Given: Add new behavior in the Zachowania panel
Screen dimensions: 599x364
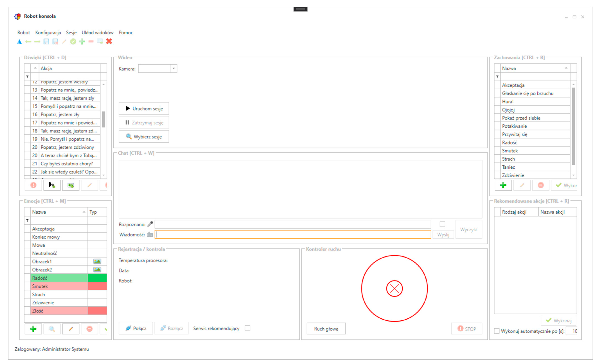Looking at the screenshot, I should [x=503, y=185].
